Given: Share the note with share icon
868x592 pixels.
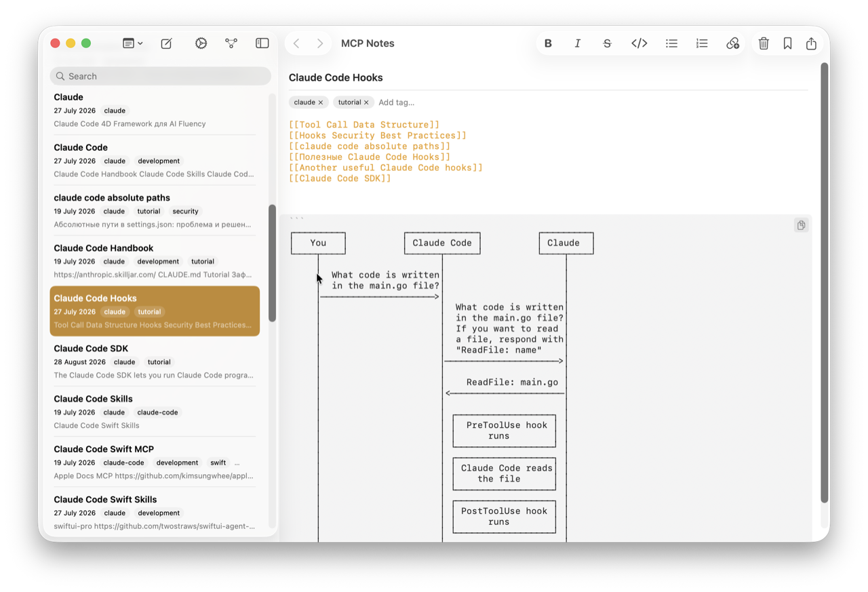Looking at the screenshot, I should 811,43.
